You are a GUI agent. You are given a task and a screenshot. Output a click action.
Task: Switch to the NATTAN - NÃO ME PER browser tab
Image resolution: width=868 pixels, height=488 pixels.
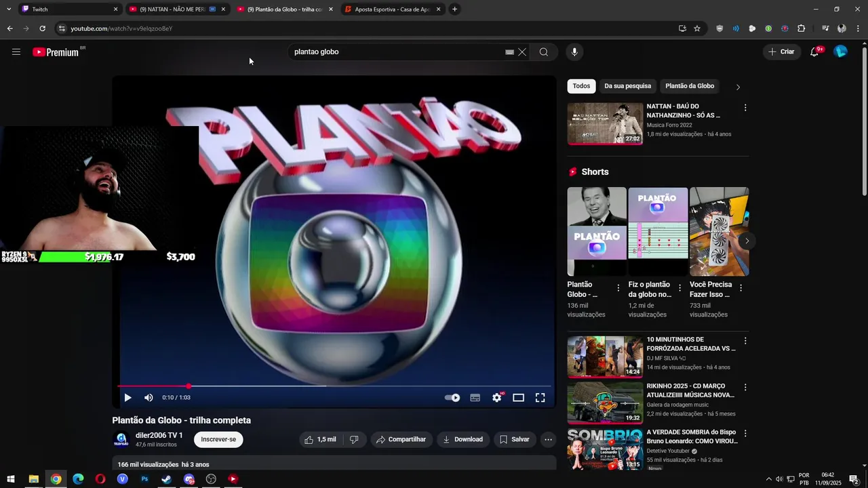tap(178, 9)
